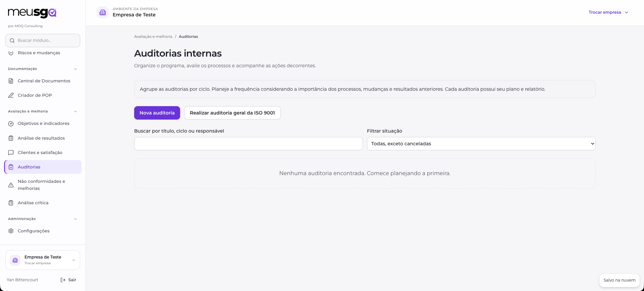
Task: Click the document icon for Central de Documentos
Action: click(x=11, y=81)
